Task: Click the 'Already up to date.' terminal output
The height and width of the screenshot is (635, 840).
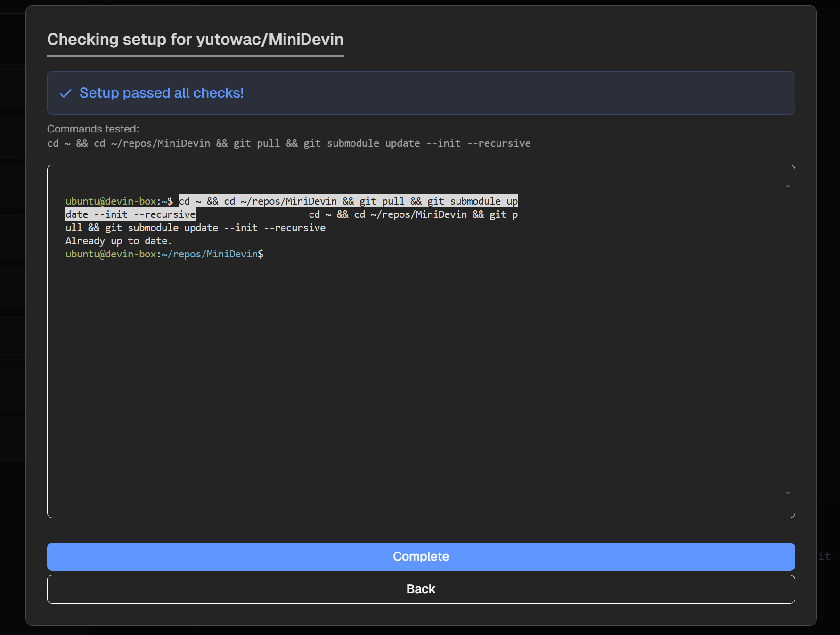Action: click(x=119, y=241)
